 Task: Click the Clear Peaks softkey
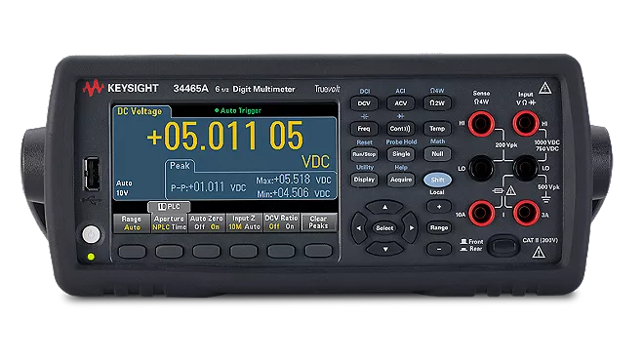pyautogui.click(x=319, y=222)
